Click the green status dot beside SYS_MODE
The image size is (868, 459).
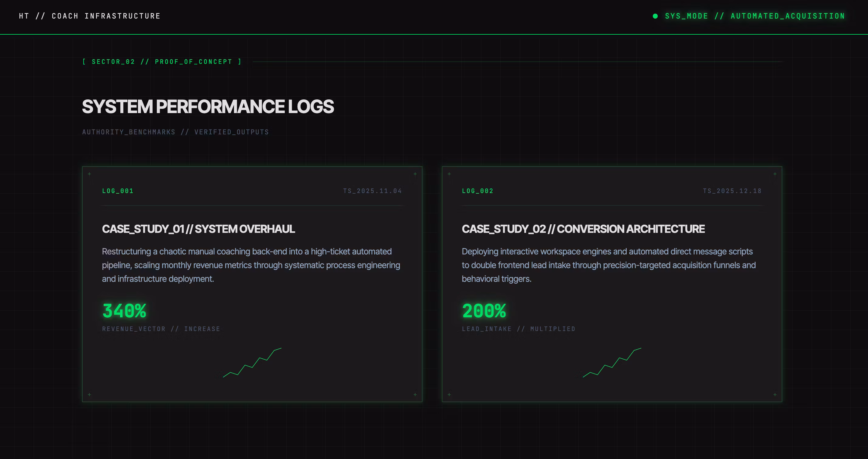coord(655,16)
